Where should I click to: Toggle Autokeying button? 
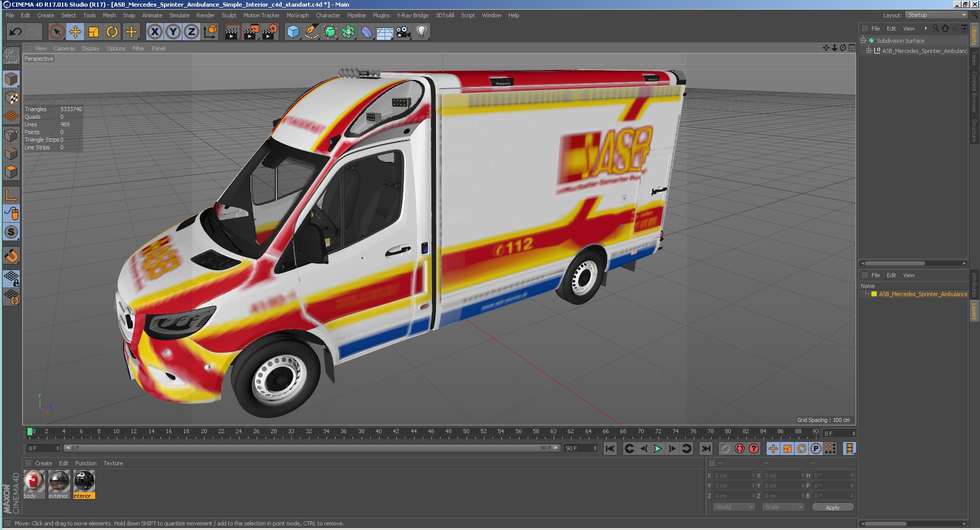(740, 448)
